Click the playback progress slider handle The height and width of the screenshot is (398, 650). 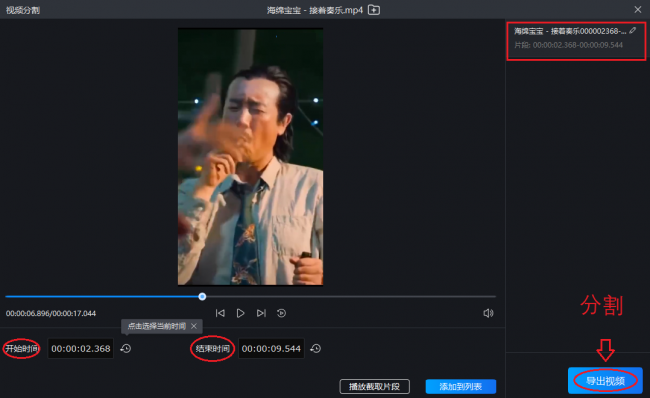[x=202, y=296]
